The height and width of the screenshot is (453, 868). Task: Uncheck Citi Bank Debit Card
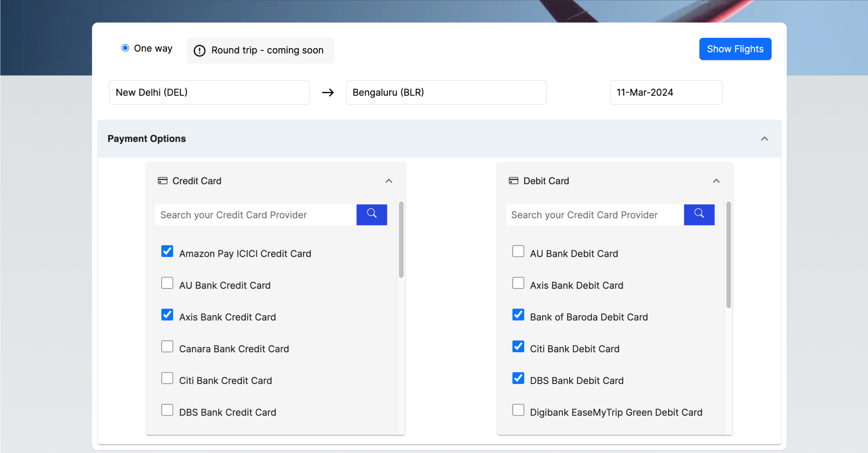tap(518, 346)
